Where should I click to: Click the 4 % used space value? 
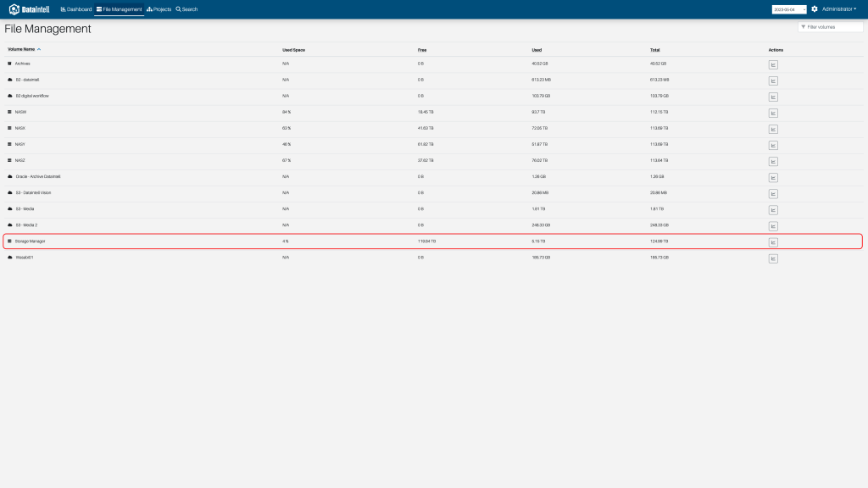click(285, 241)
